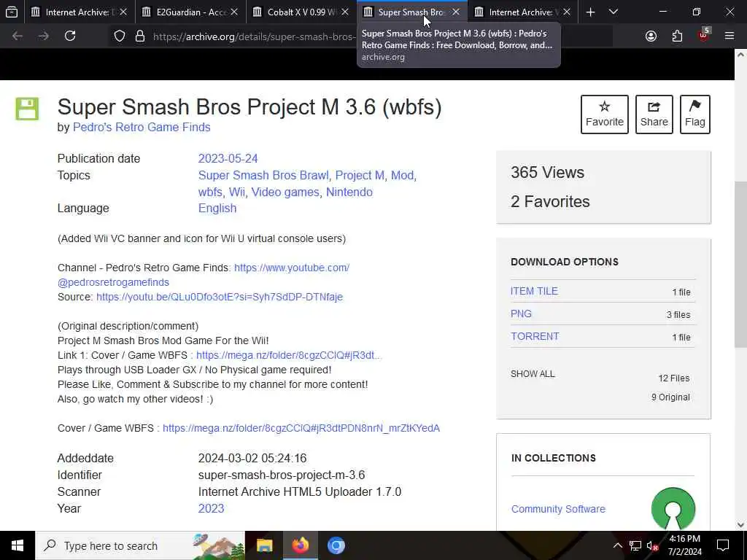Click the Type here to search box
Screen dimensions: 747x560
coord(140,545)
